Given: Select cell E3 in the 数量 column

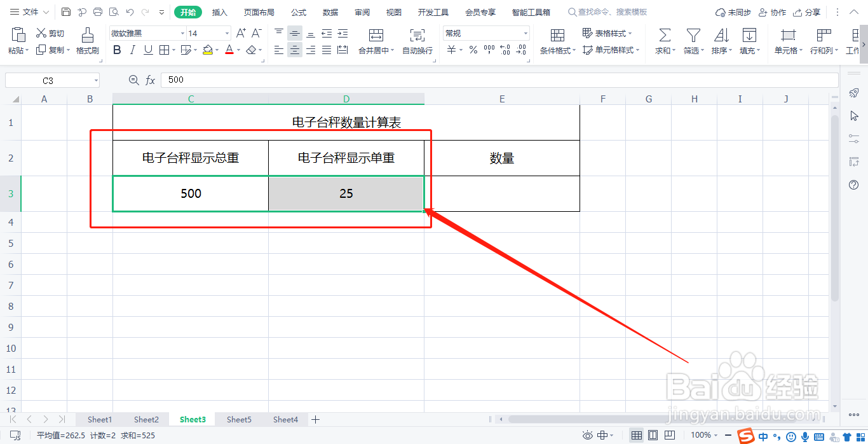Looking at the screenshot, I should (x=502, y=193).
